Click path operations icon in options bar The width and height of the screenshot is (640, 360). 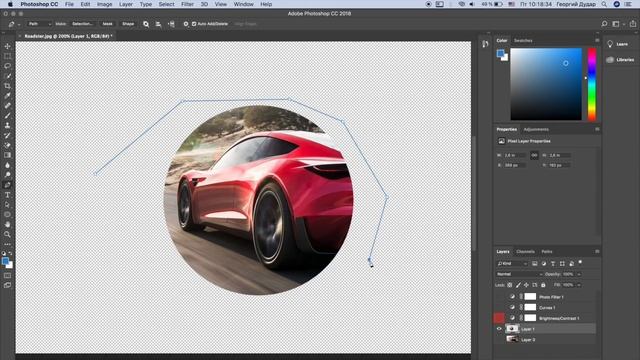click(x=146, y=24)
